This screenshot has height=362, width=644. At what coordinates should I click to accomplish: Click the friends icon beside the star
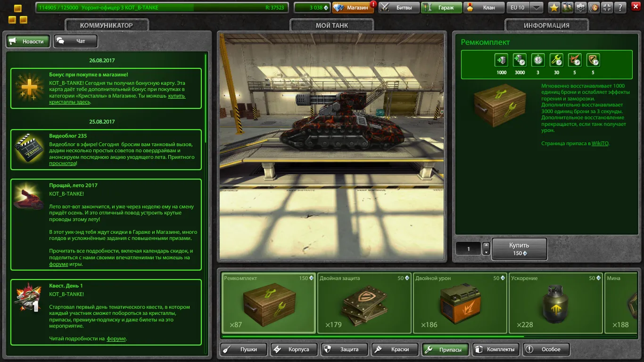tap(567, 8)
